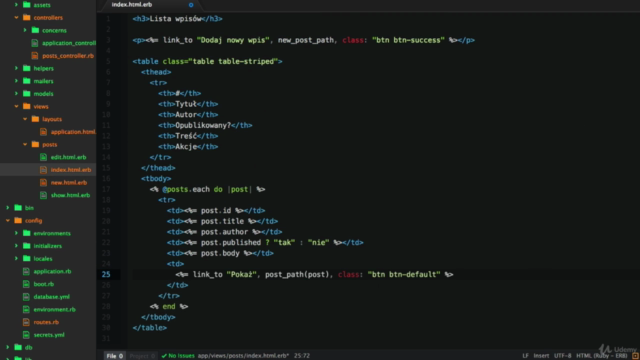Viewport: 640px width, 360px height.
Task: Click the edit.html.erb file icon
Action: (43, 157)
